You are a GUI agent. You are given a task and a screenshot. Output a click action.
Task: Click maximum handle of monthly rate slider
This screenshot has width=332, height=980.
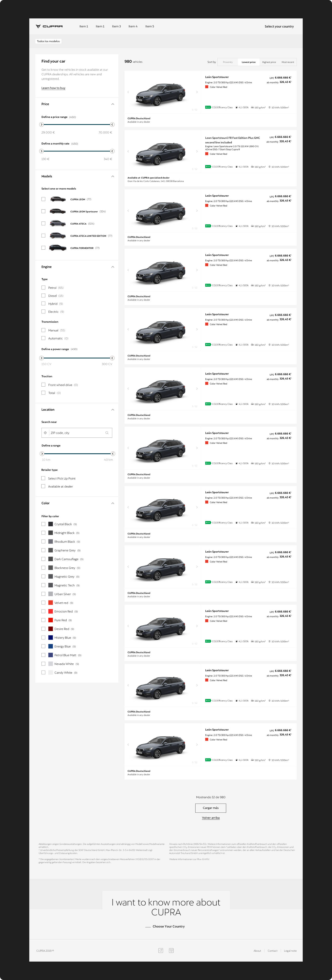tap(112, 151)
